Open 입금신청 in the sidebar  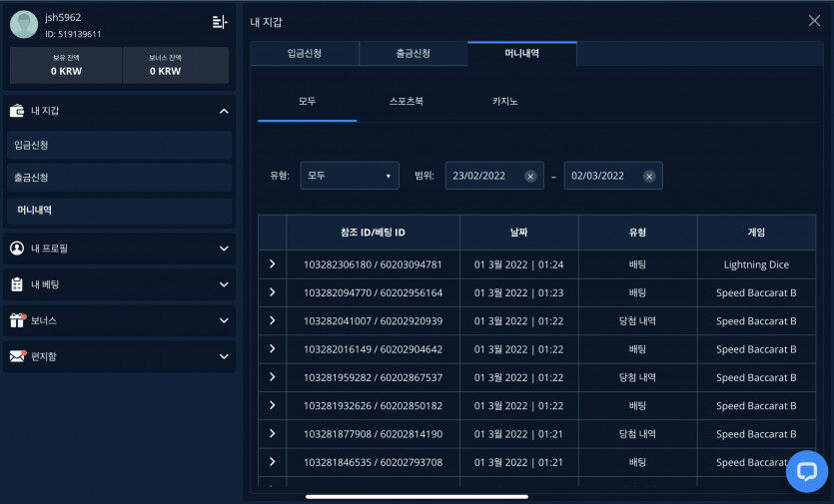(119, 145)
